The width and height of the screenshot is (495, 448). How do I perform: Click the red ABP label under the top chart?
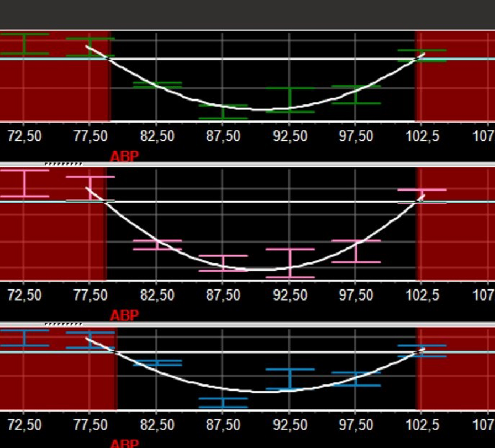point(124,156)
